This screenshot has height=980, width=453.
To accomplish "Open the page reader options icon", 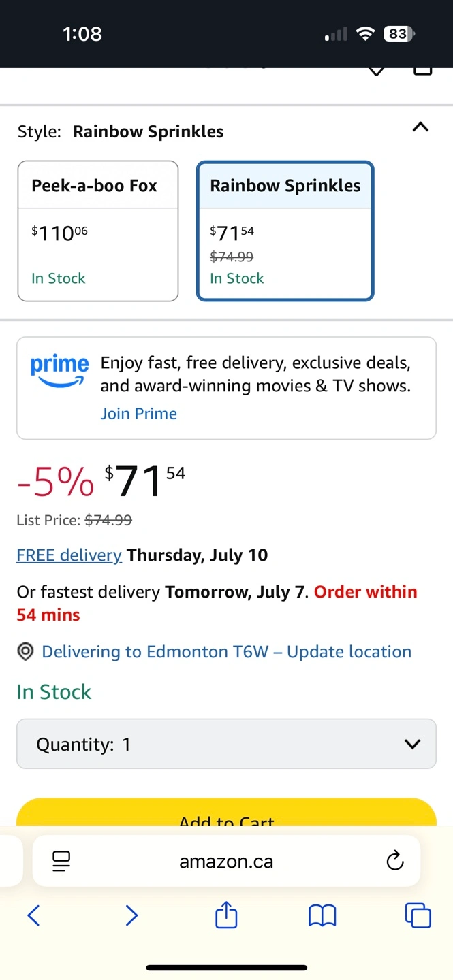I will 61,862.
